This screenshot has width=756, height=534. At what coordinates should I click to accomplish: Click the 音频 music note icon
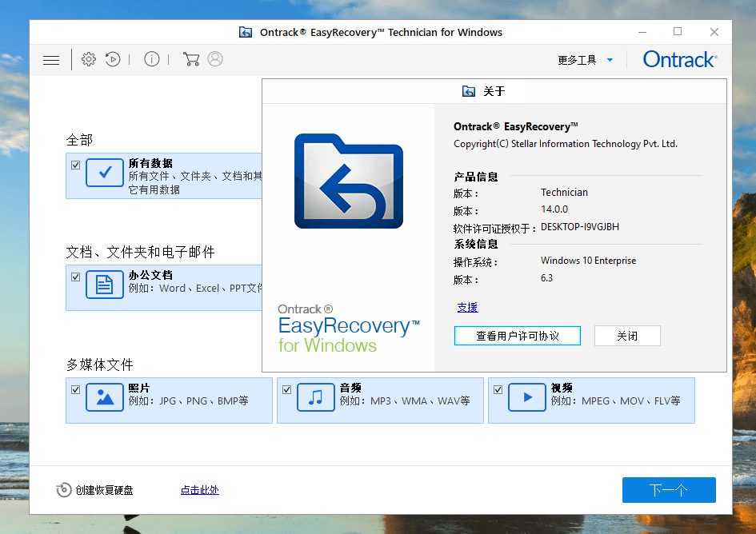click(x=316, y=397)
